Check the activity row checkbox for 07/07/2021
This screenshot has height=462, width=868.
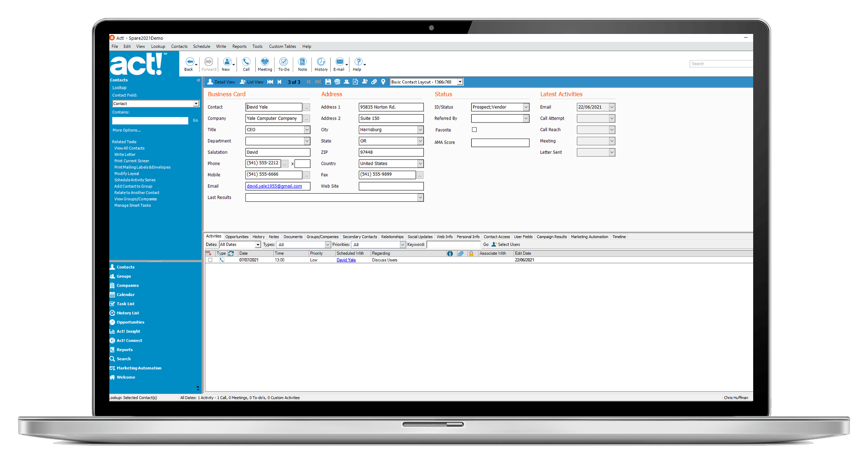coord(210,260)
